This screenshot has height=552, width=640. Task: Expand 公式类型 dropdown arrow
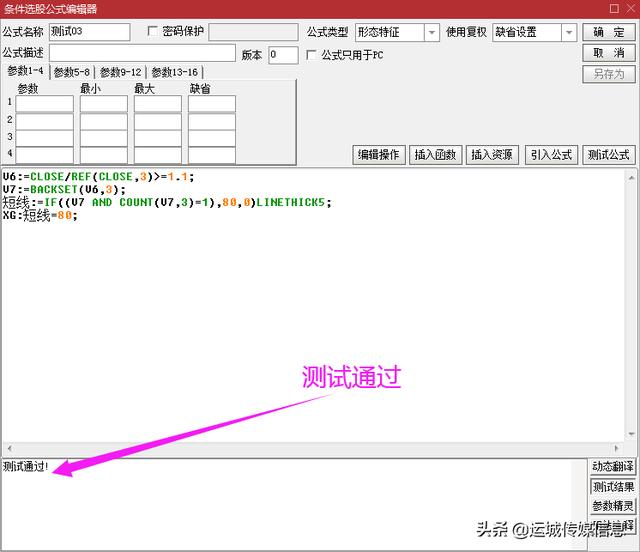pyautogui.click(x=432, y=33)
